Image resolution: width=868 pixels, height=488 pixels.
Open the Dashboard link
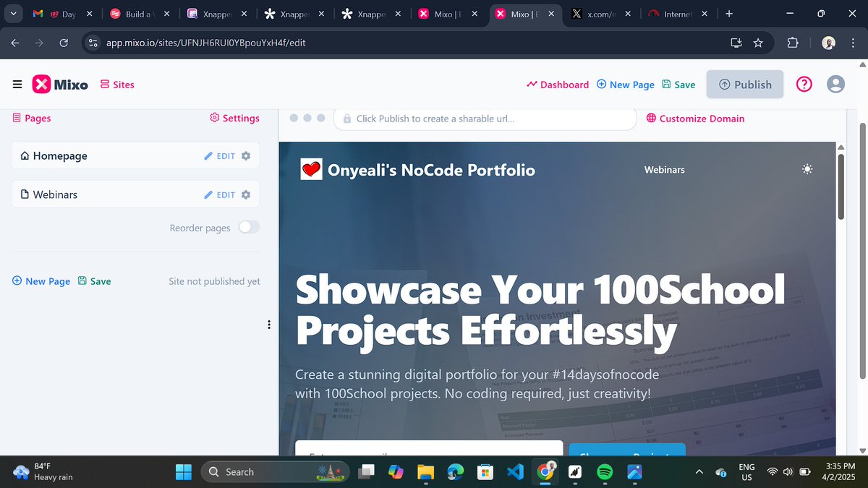pos(558,85)
